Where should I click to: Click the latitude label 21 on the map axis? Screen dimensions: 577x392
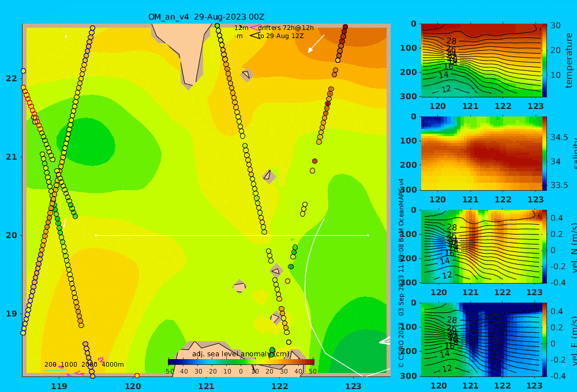click(x=12, y=157)
